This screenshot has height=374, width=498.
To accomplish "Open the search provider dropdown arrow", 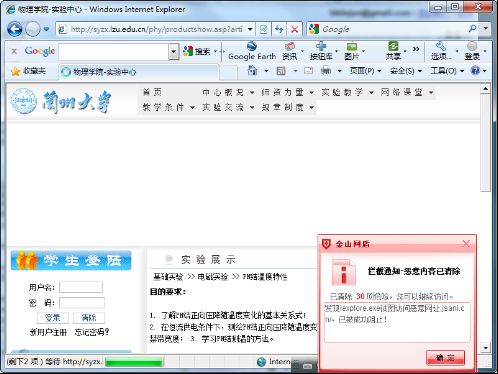I will coord(486,29).
